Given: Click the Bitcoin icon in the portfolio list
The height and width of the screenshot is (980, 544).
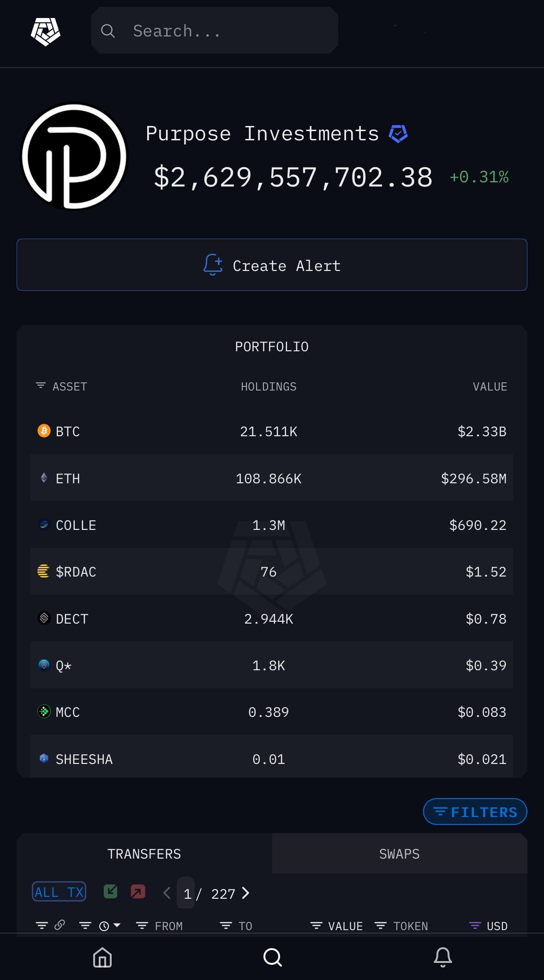Looking at the screenshot, I should pyautogui.click(x=43, y=431).
